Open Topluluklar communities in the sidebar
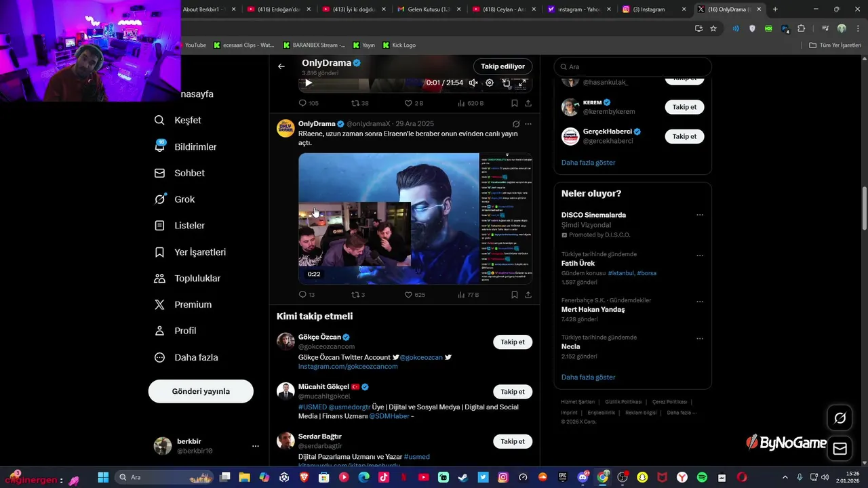This screenshot has width=868, height=488. pos(188,279)
